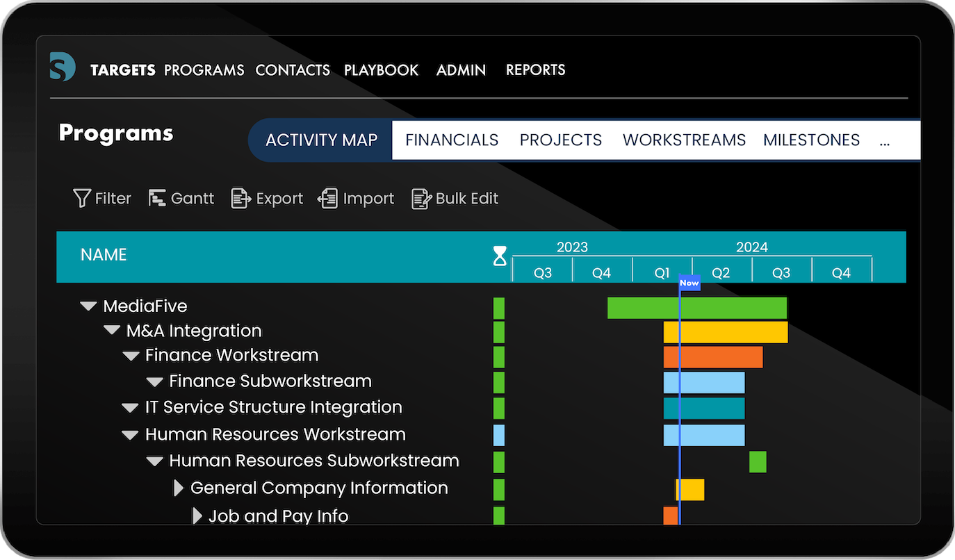
Task: Click the Gantt chart icon
Action: pos(157,199)
